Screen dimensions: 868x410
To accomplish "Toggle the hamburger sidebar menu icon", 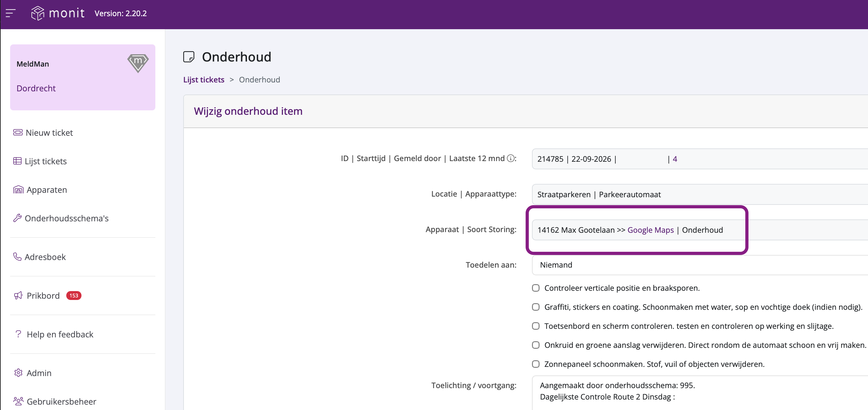I will pos(10,13).
